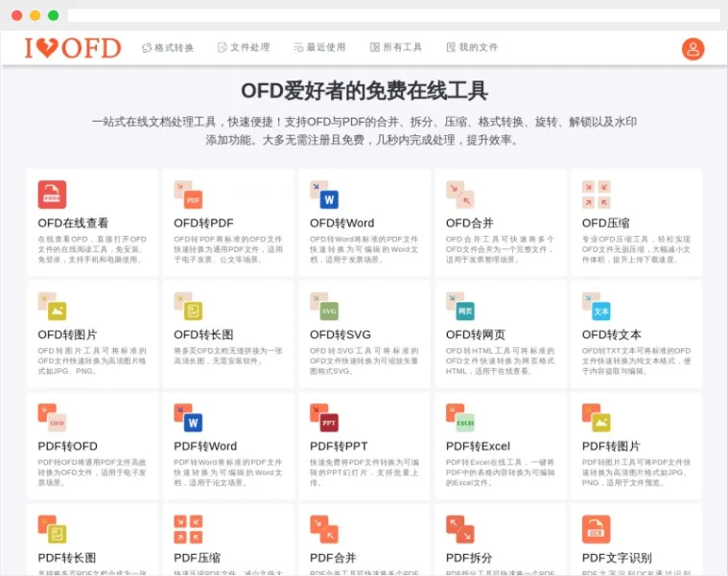Click the PDF转OFD card title

[68, 447]
